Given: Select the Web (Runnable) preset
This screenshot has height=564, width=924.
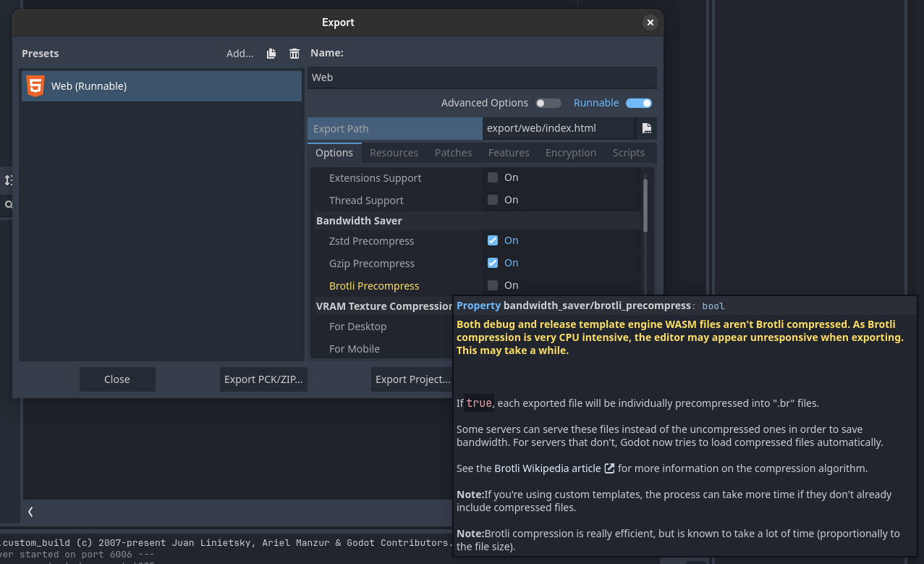Looking at the screenshot, I should point(161,86).
